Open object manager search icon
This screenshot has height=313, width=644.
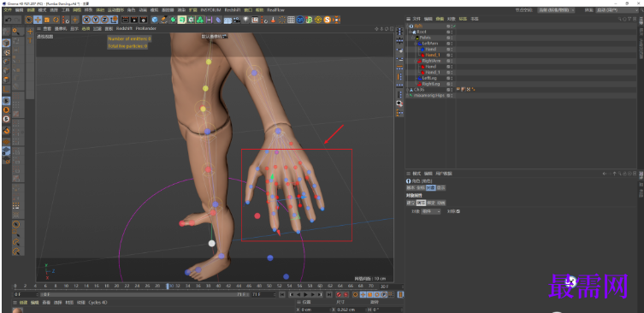[619, 19]
